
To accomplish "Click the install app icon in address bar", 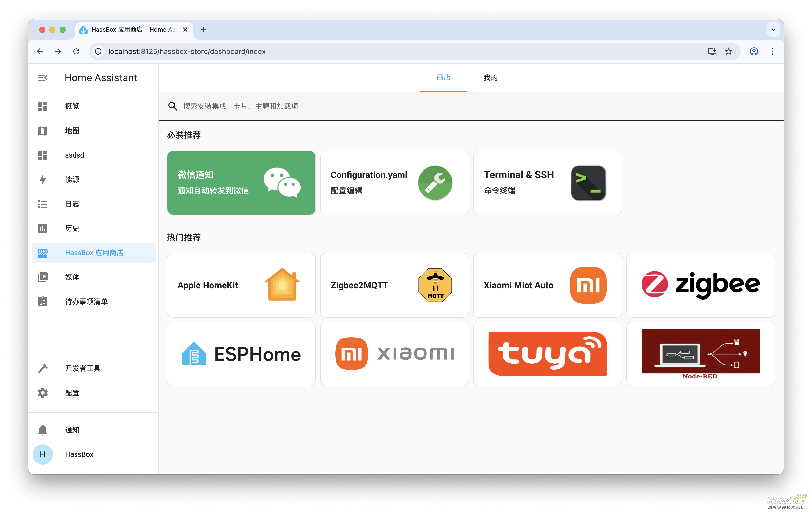I will pos(712,51).
